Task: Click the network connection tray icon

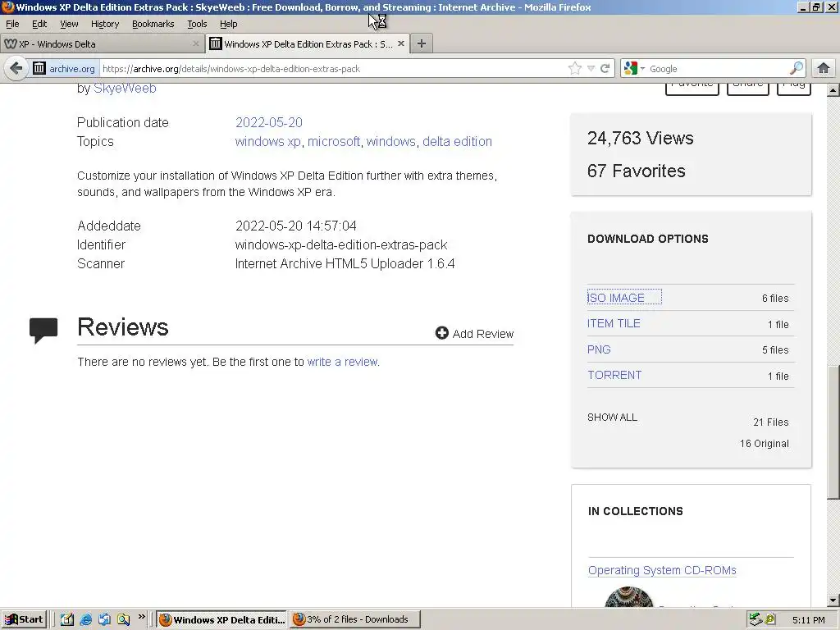Action: point(756,620)
